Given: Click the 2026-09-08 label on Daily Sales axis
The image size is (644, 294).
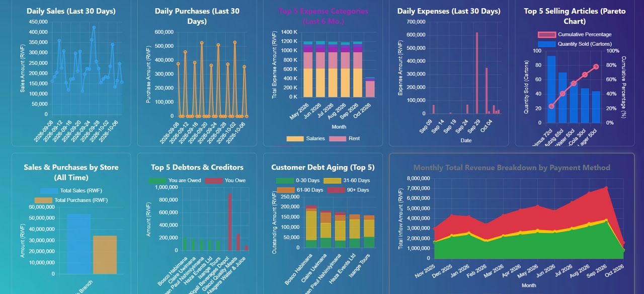Looking at the screenshot, I should click(43, 131).
